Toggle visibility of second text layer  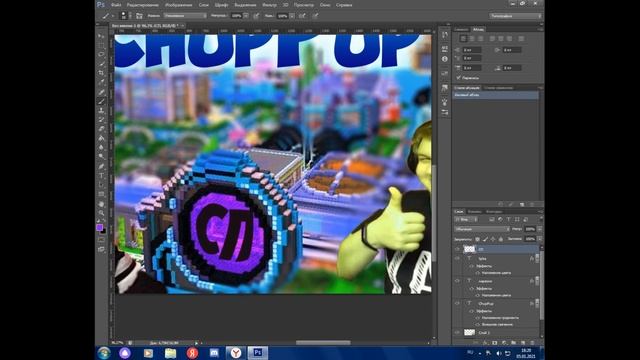point(457,281)
